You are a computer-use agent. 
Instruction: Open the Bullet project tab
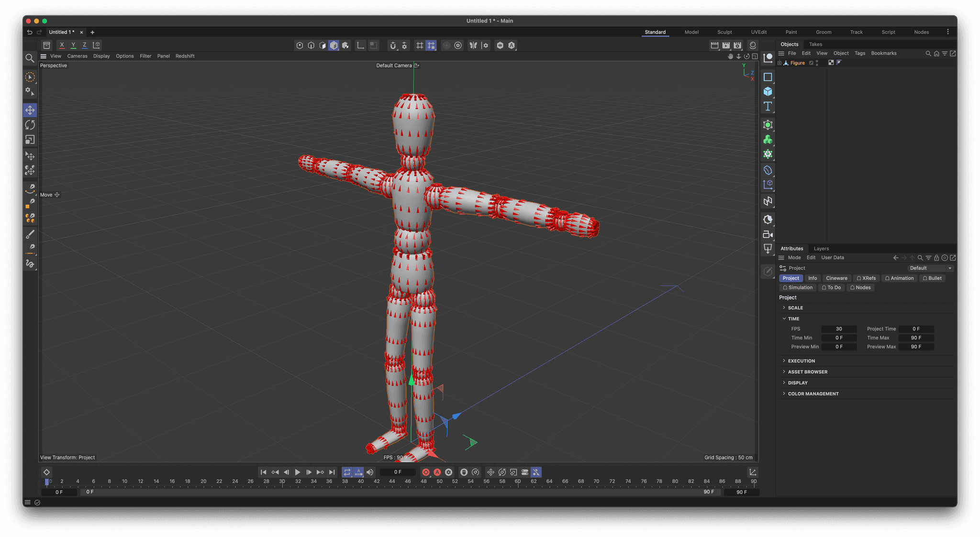(932, 278)
